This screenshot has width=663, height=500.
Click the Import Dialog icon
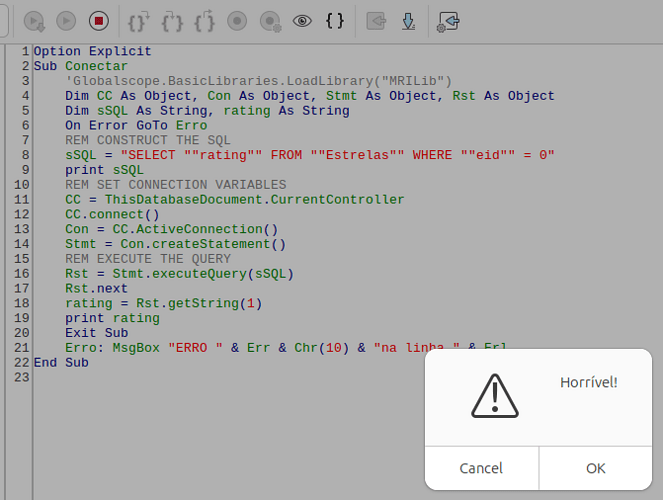coord(448,20)
